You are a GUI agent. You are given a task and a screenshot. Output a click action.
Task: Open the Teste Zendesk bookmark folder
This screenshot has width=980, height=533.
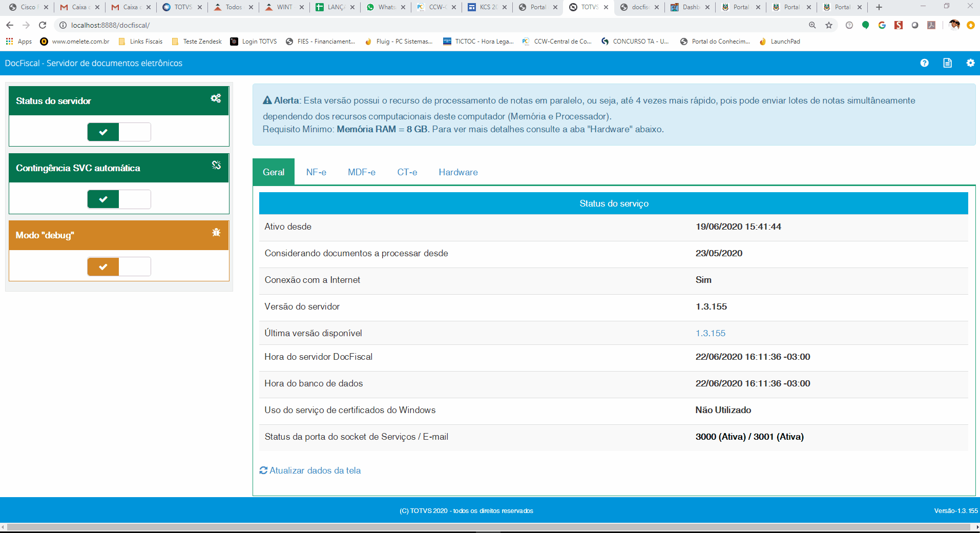tap(197, 42)
